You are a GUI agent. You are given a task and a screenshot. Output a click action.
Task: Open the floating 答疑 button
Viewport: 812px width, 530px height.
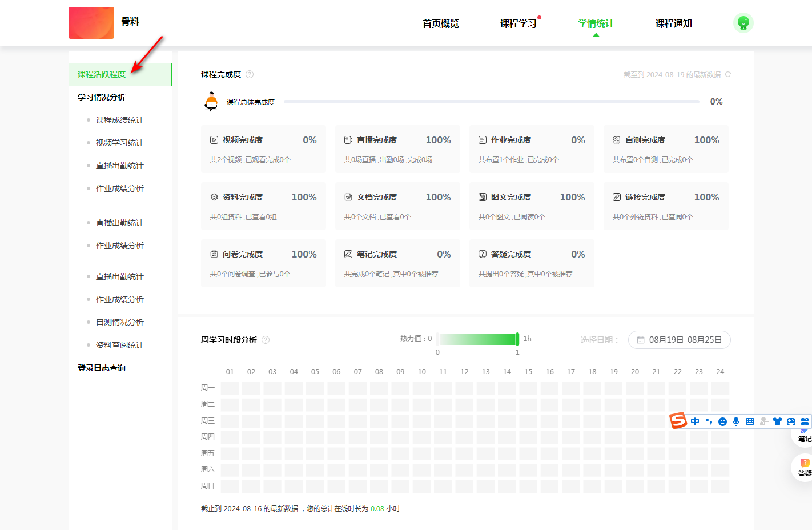(804, 467)
